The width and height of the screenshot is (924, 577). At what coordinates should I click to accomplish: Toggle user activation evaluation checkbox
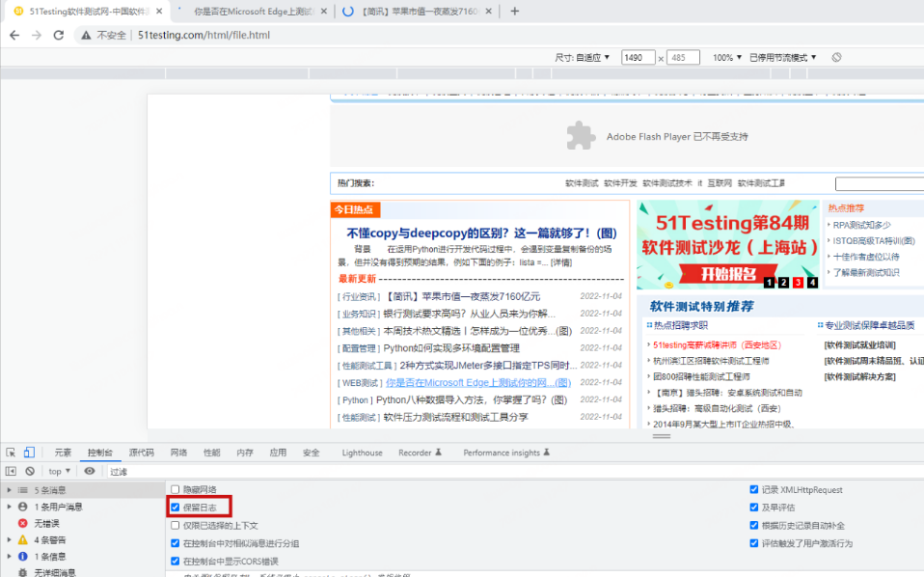pyautogui.click(x=753, y=543)
